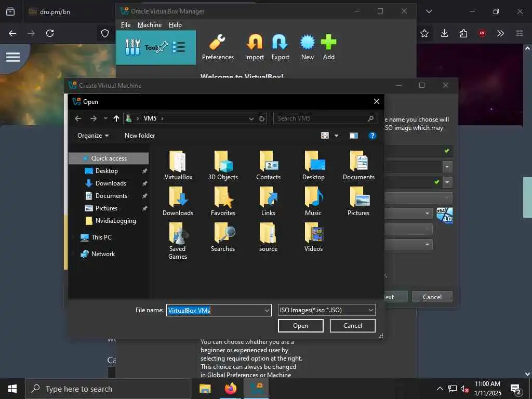Open the Saved Games folder
The image size is (532, 399).
click(x=178, y=241)
